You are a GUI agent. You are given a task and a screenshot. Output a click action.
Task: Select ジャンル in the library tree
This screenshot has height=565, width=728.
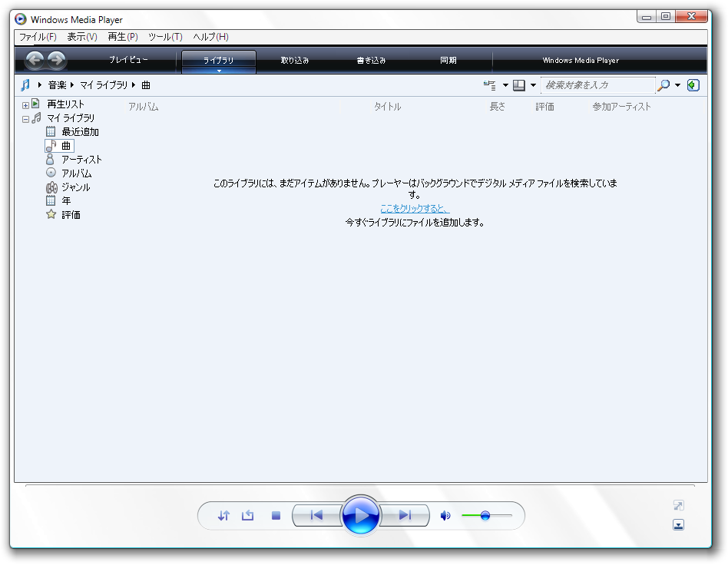coord(76,187)
